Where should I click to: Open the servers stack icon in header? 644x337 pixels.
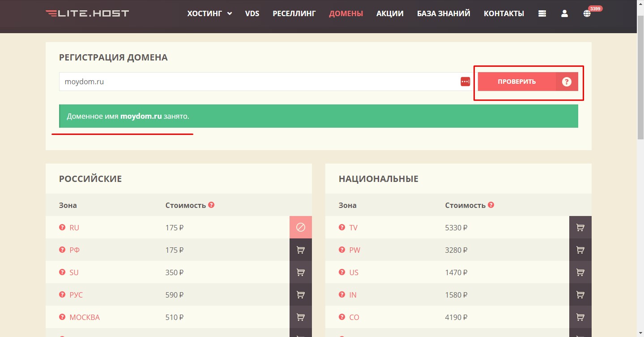tap(542, 13)
